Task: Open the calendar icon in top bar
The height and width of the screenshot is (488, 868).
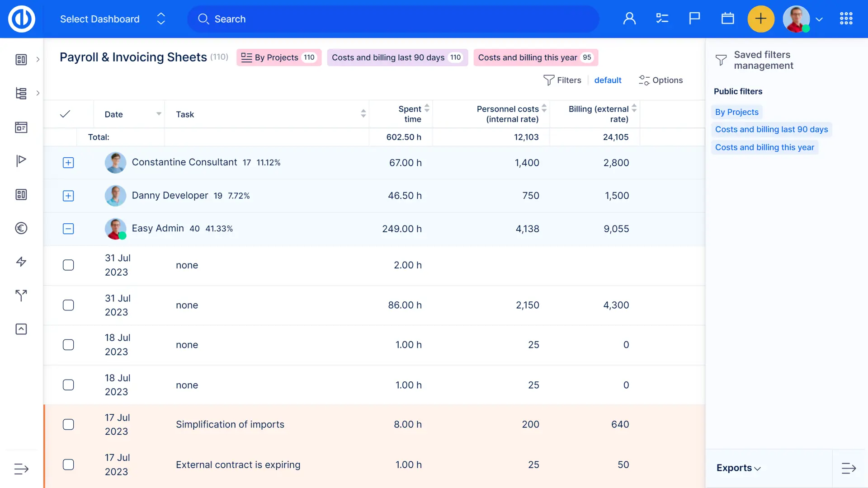Action: tap(727, 19)
